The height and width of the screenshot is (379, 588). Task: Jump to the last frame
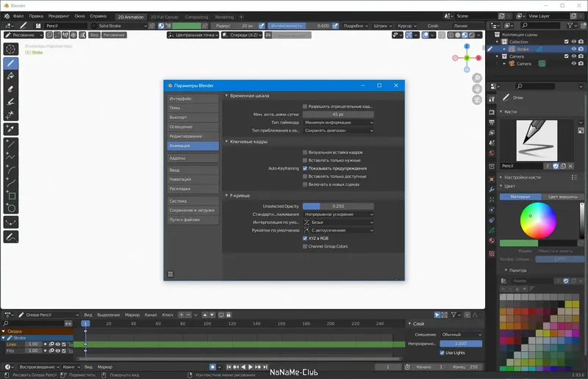[265, 367]
